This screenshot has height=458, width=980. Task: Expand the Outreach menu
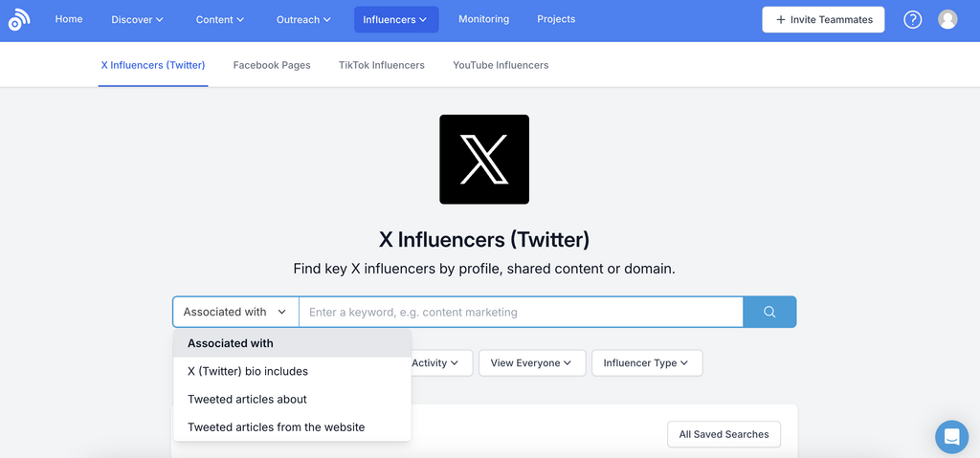[303, 19]
